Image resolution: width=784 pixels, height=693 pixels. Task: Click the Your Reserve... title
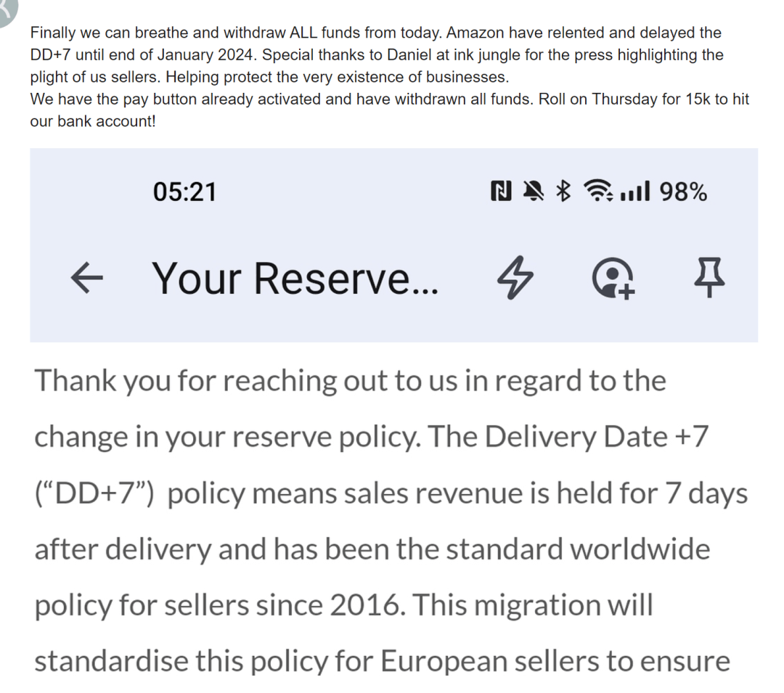coord(295,278)
